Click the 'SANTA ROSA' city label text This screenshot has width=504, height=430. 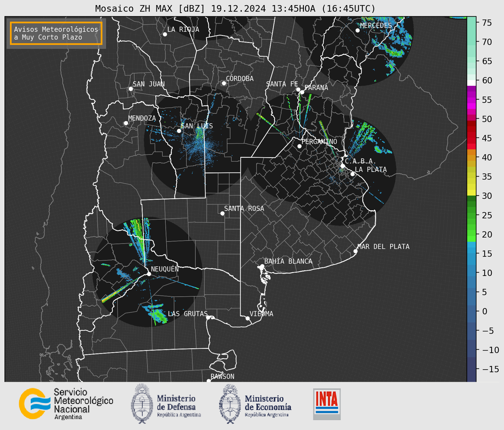coord(244,208)
